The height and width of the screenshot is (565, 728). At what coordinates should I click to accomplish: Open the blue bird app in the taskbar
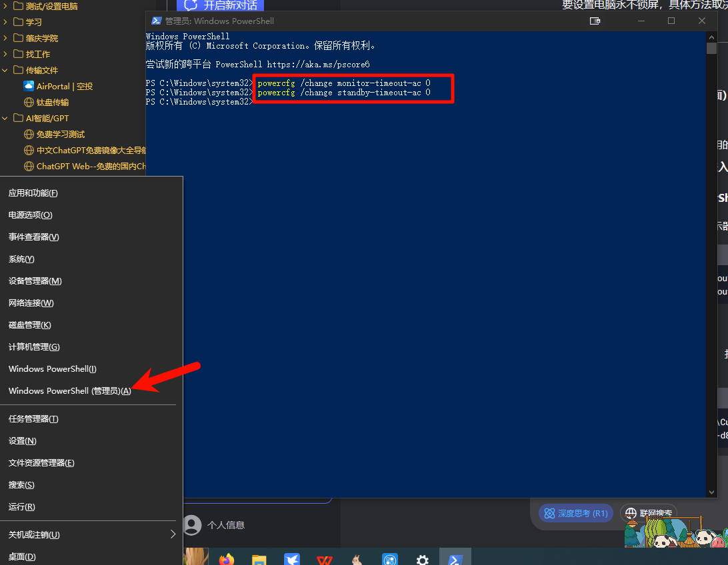[292, 560]
